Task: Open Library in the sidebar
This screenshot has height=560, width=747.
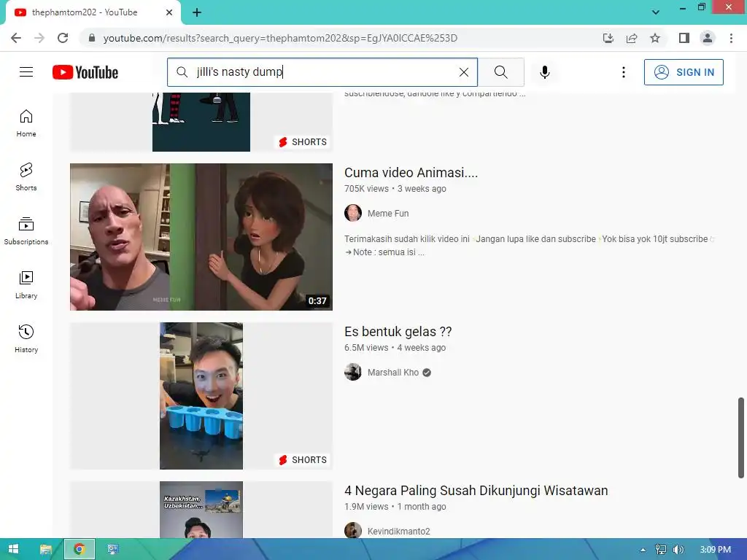Action: [26, 285]
